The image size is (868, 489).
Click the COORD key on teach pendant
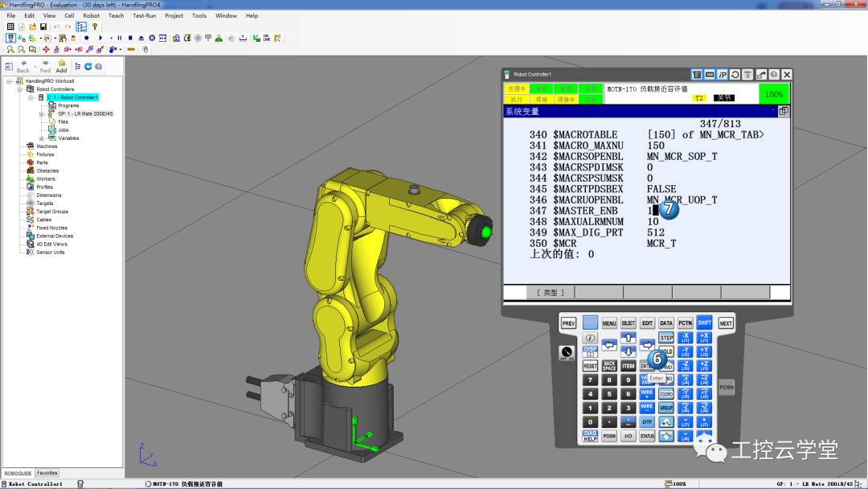[x=666, y=394]
